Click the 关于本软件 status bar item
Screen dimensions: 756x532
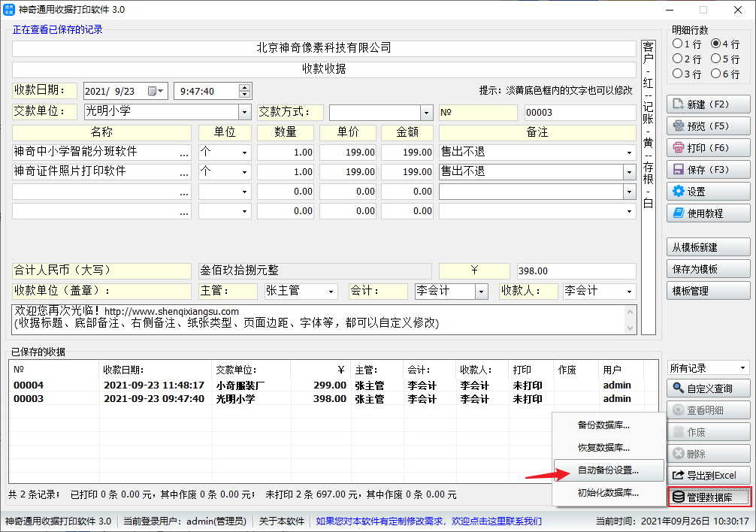pos(282,521)
